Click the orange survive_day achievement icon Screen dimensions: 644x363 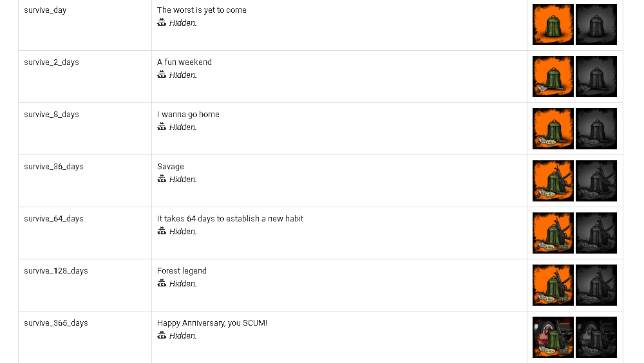coord(553,24)
